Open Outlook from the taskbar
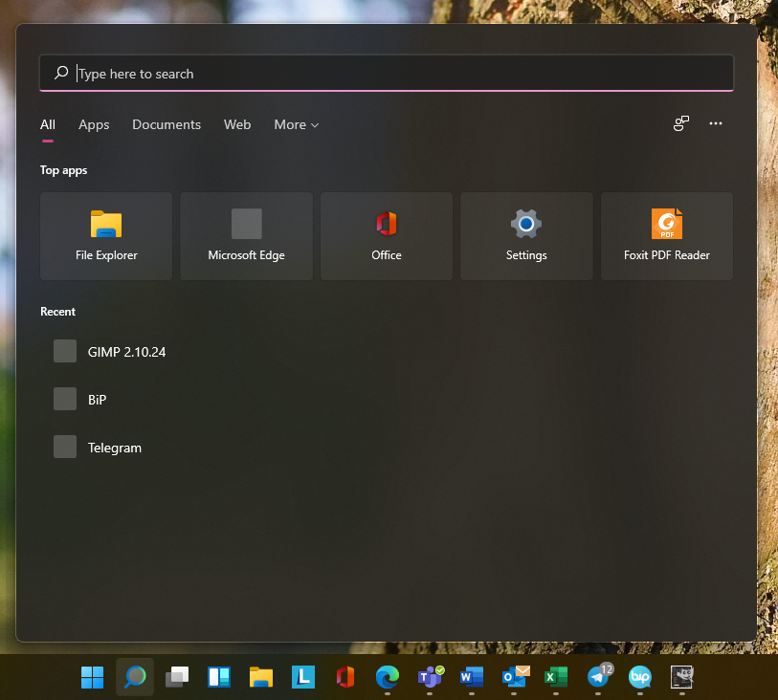 coord(515,677)
